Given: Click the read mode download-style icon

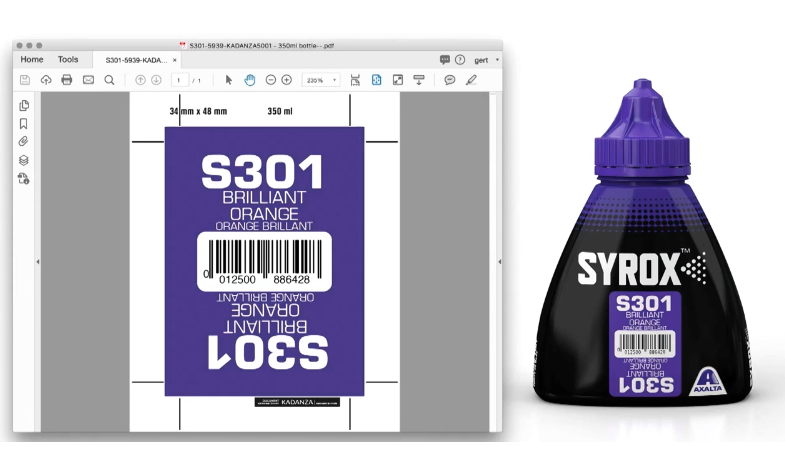Looking at the screenshot, I should [x=419, y=80].
